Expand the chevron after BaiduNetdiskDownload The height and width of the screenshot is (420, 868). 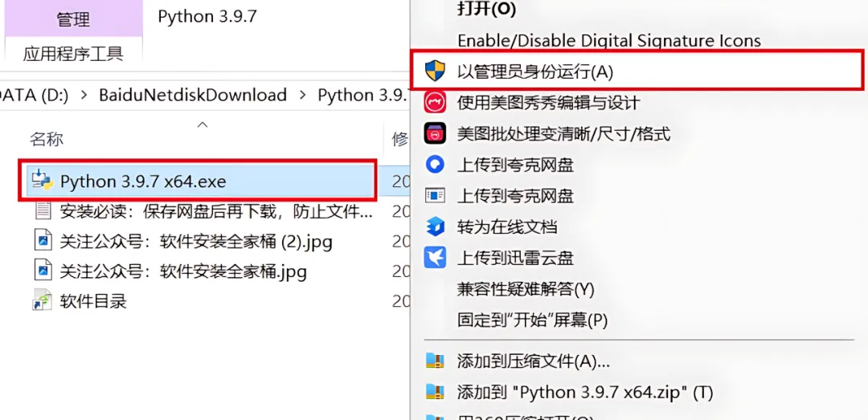pos(302,96)
